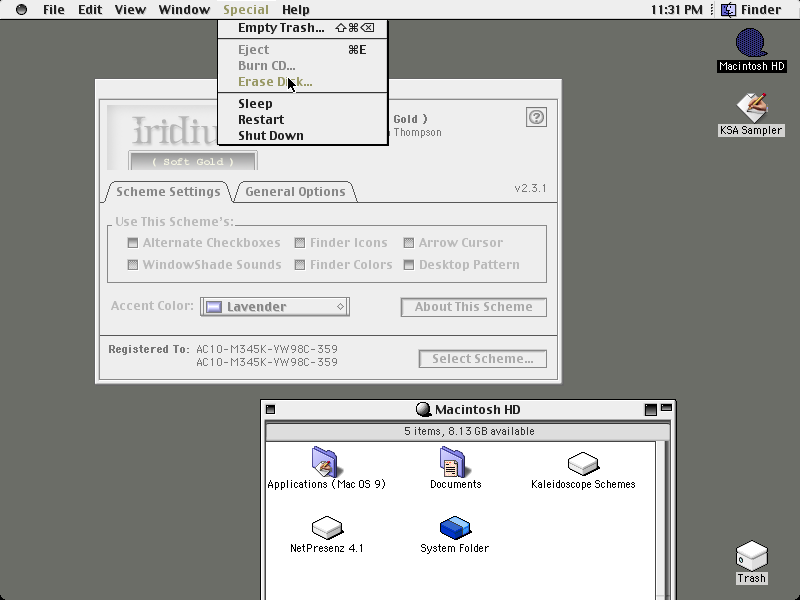Choose Shut Down from Special menu
The width and height of the screenshot is (800, 600).
point(303,136)
